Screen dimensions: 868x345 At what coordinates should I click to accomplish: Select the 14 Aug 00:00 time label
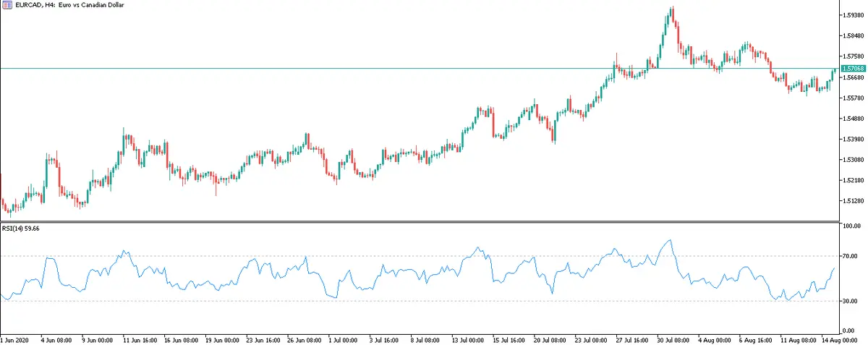tap(830, 338)
